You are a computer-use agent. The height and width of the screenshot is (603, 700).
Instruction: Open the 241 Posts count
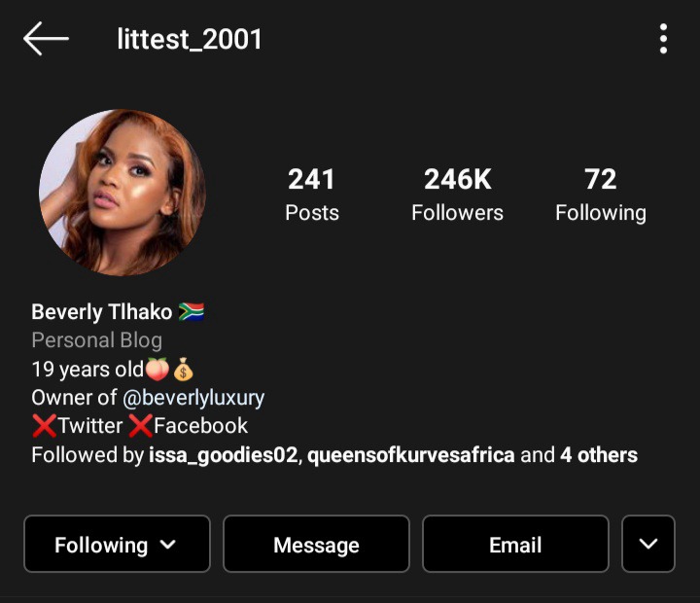tap(312, 194)
